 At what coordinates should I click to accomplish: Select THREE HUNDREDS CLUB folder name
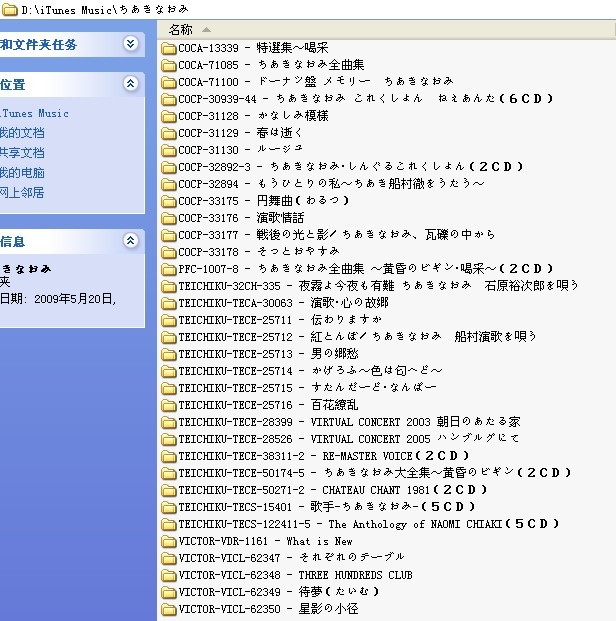coord(296,575)
